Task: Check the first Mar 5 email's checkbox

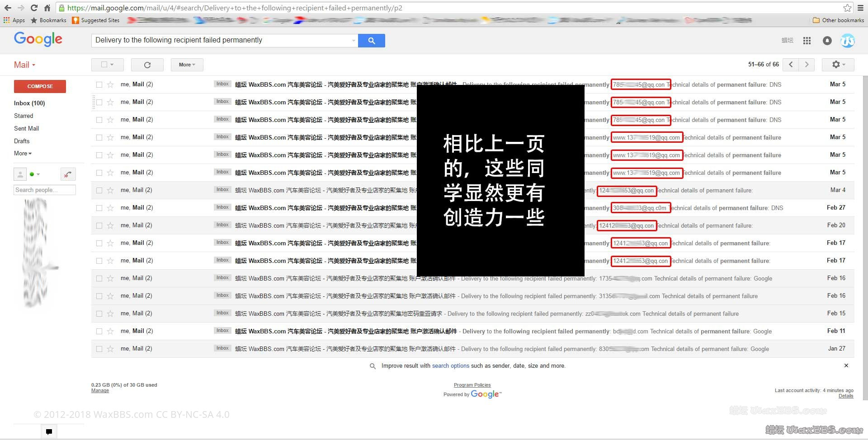Action: (x=99, y=84)
